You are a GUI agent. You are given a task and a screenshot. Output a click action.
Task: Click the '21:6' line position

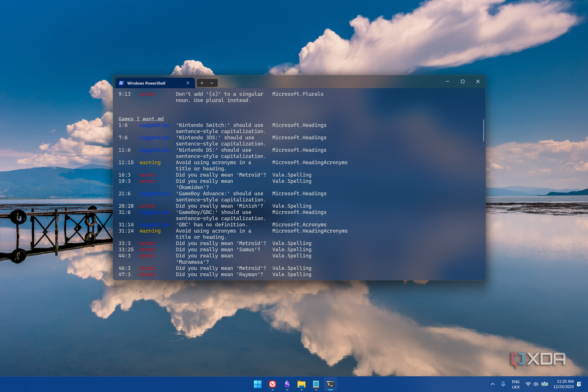pyautogui.click(x=125, y=194)
